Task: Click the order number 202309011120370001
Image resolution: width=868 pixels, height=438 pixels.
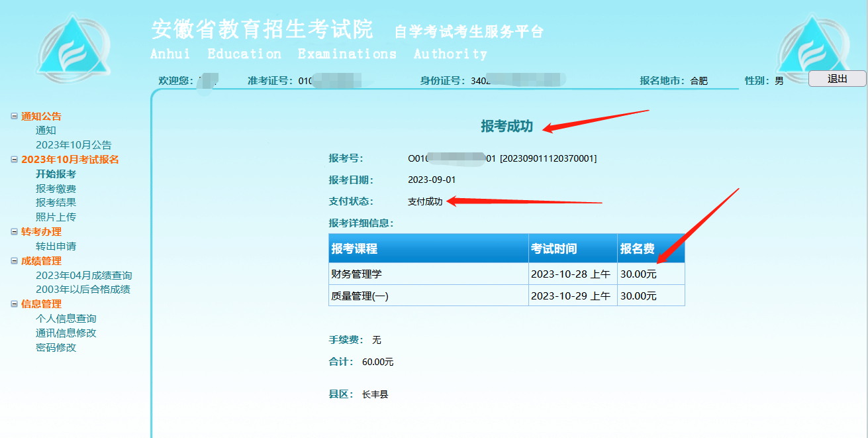Action: [548, 158]
